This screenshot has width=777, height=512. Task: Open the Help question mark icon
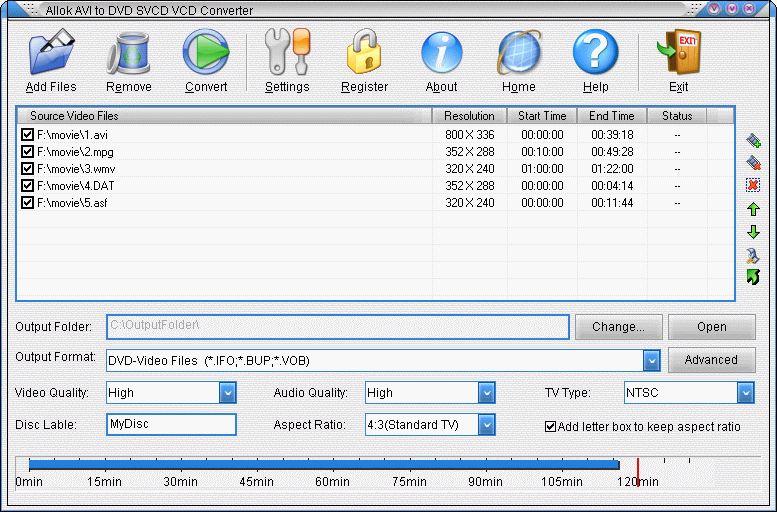(595, 52)
